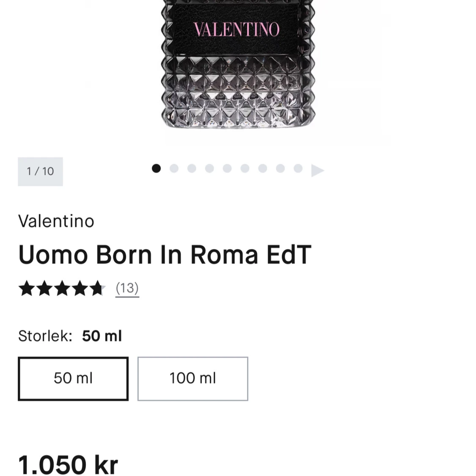Click the first rating star
Viewport: 476px width, 476px height.
(27, 288)
